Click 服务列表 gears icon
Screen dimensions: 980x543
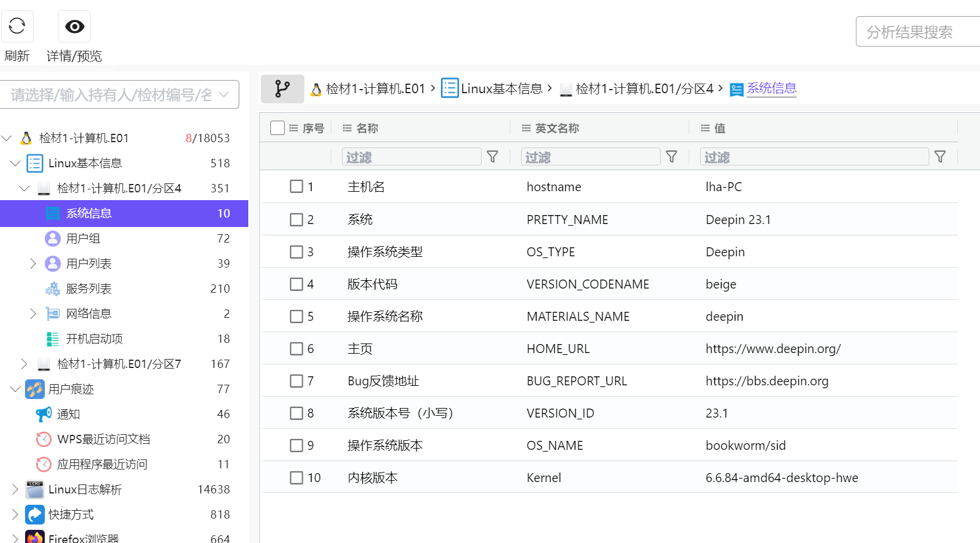click(53, 289)
